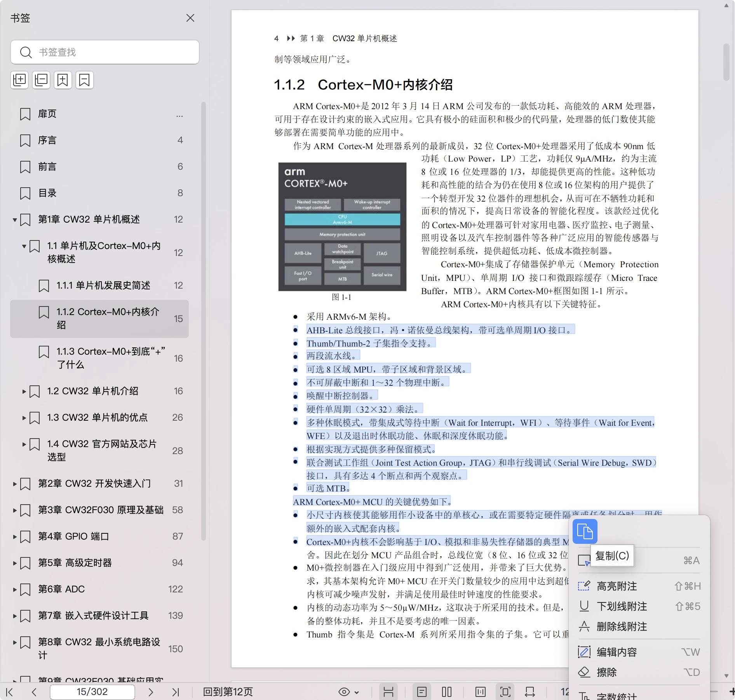Go to the first page
Viewport: 735px width, 700px height.
pyautogui.click(x=10, y=692)
